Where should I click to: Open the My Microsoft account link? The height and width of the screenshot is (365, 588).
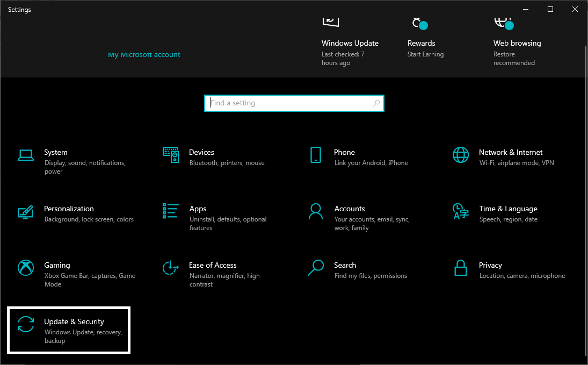click(x=144, y=54)
